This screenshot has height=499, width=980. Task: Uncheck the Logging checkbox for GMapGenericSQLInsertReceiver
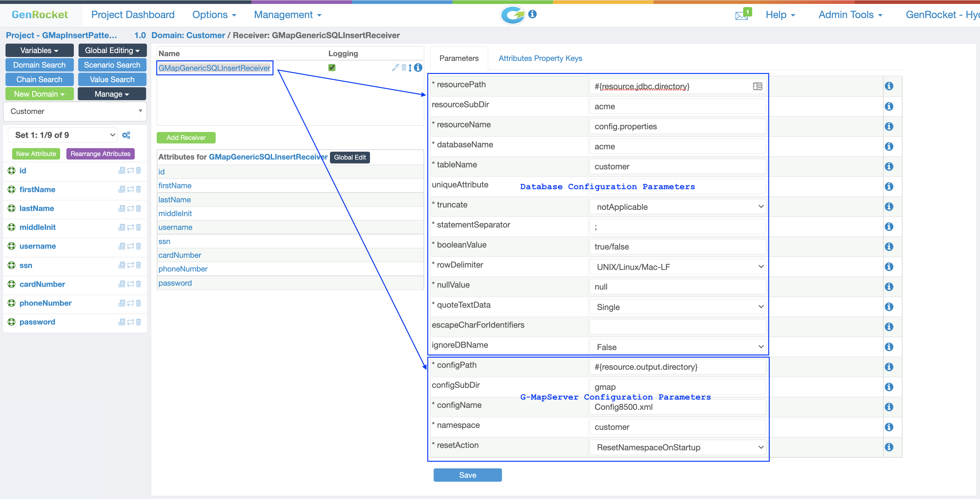click(332, 67)
